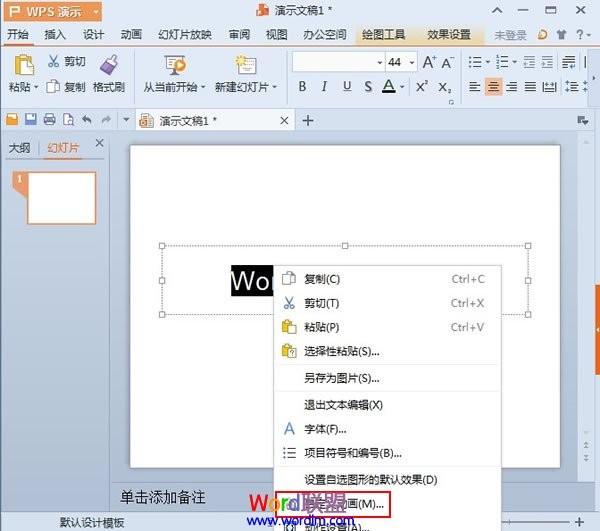Choose 另存为图片(S) menu entry
This screenshot has height=531, width=600.
(387, 378)
